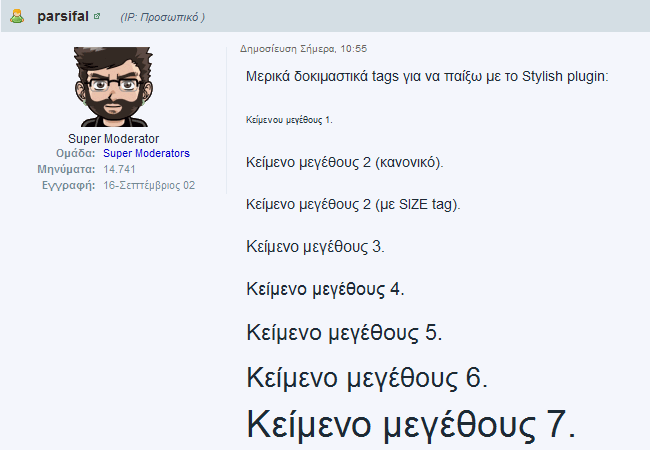Click the Stylish plugin intro sentence

[427, 77]
